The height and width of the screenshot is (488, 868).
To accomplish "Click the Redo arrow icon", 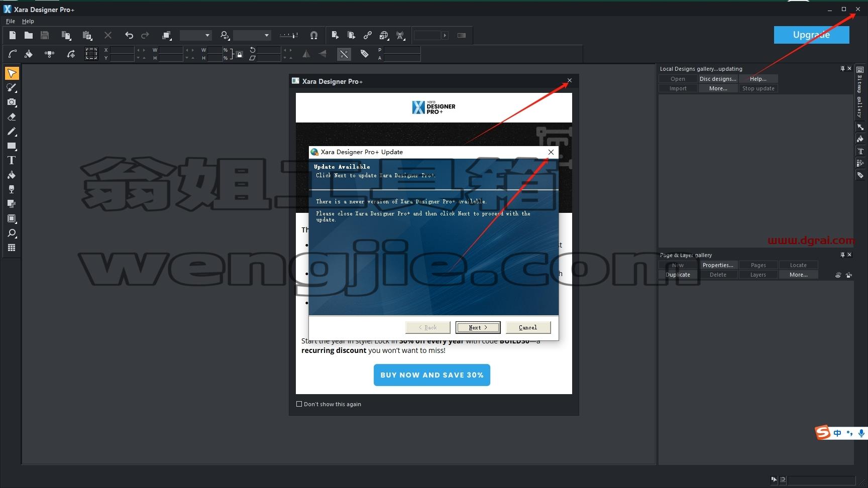I will 145,35.
